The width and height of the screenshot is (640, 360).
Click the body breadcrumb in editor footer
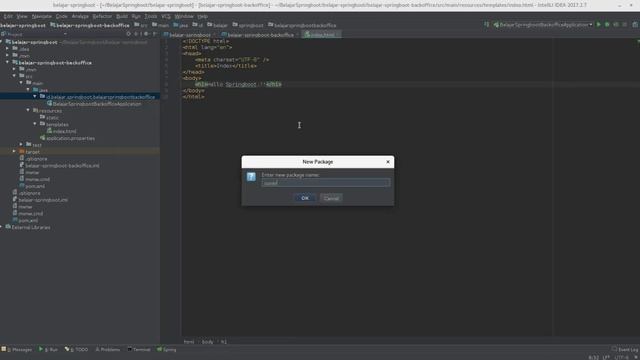(x=207, y=342)
